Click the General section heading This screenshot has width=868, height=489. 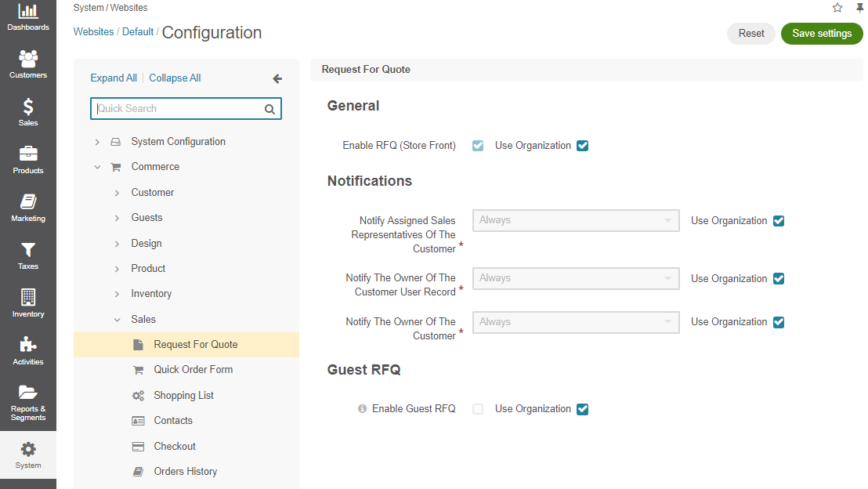click(x=353, y=105)
